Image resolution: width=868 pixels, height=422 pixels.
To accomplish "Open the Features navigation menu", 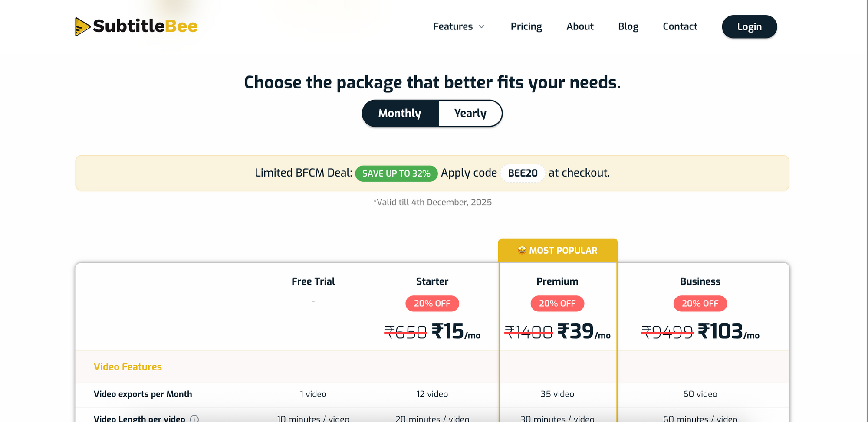I will click(453, 27).
